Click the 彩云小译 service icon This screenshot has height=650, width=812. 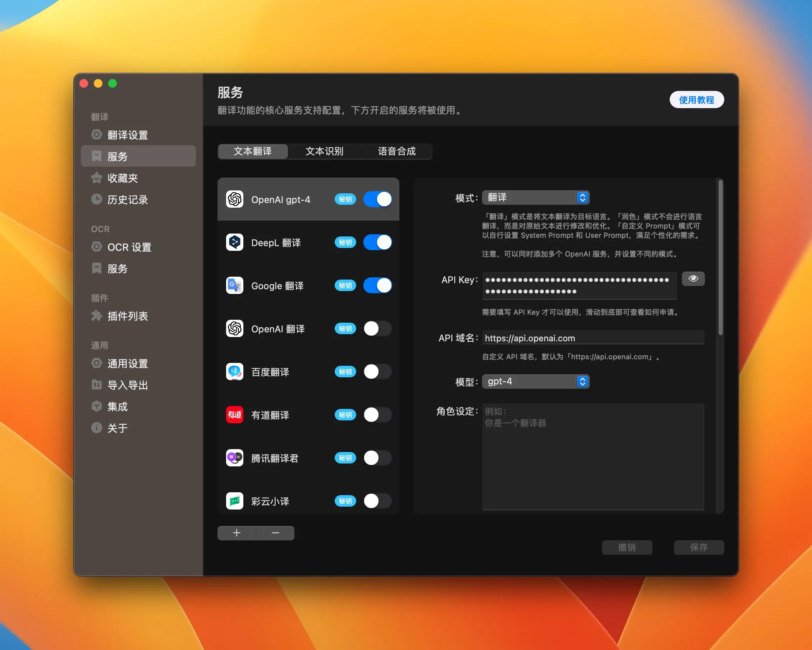[x=234, y=501]
